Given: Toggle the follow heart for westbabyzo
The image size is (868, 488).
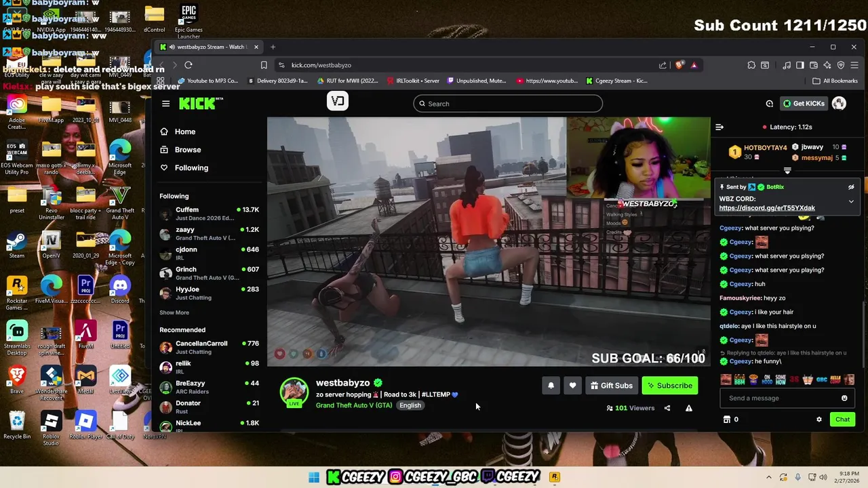Looking at the screenshot, I should pos(572,386).
